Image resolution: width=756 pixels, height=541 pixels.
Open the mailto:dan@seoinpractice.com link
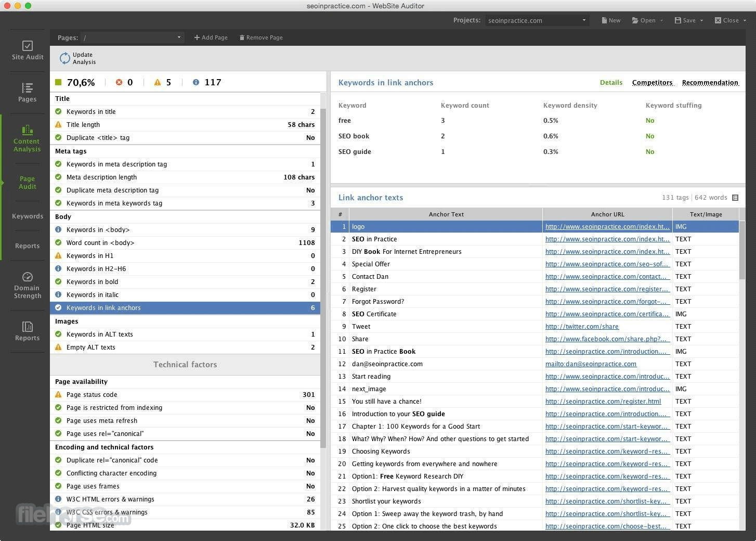pyautogui.click(x=591, y=364)
